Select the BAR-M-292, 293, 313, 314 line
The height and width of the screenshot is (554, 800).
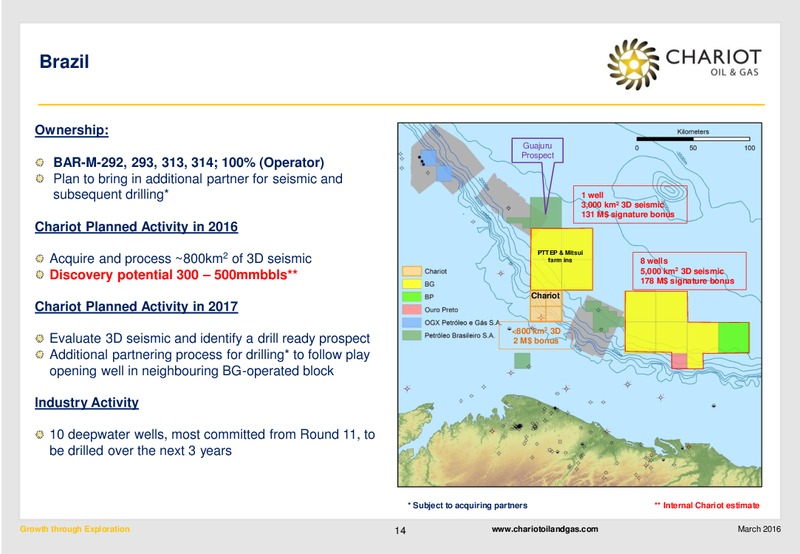tap(189, 163)
